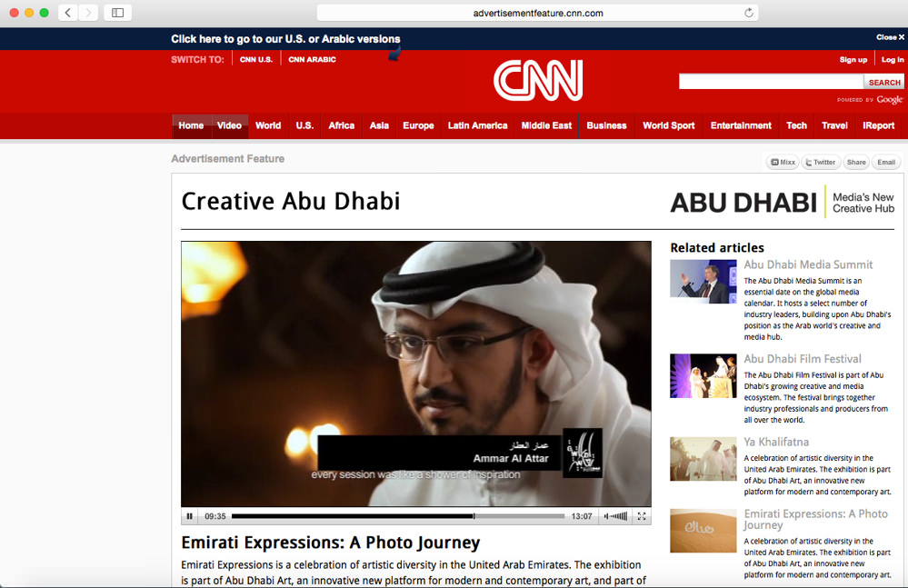Toggle the Safari sidebar button
908x588 pixels.
(117, 13)
